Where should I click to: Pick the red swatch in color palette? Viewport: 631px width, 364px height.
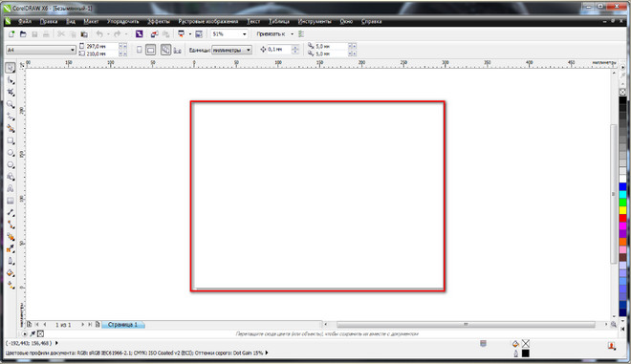pos(622,219)
